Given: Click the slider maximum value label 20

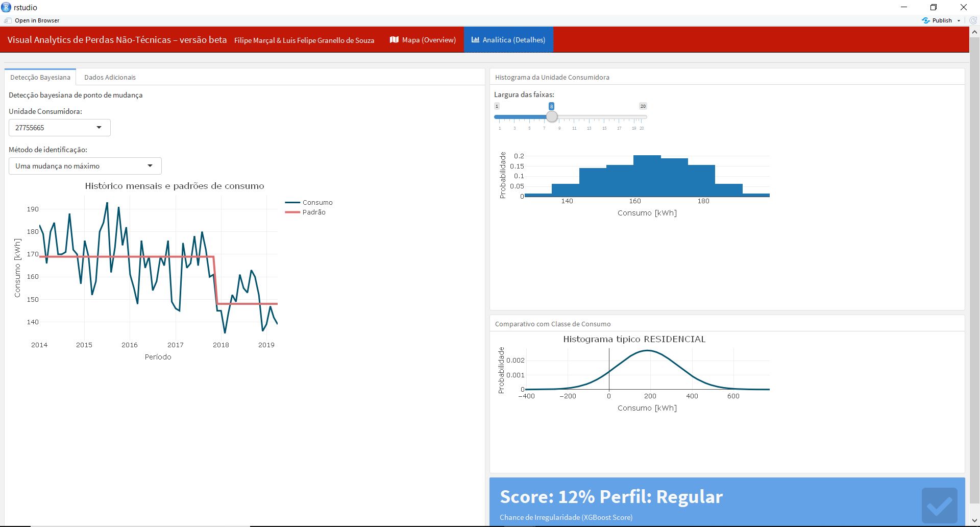Looking at the screenshot, I should tap(643, 106).
